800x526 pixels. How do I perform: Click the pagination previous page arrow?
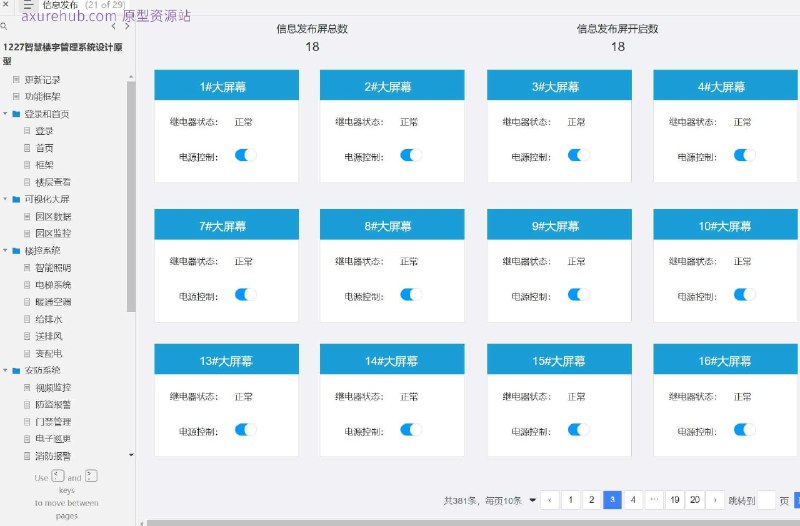[549, 500]
